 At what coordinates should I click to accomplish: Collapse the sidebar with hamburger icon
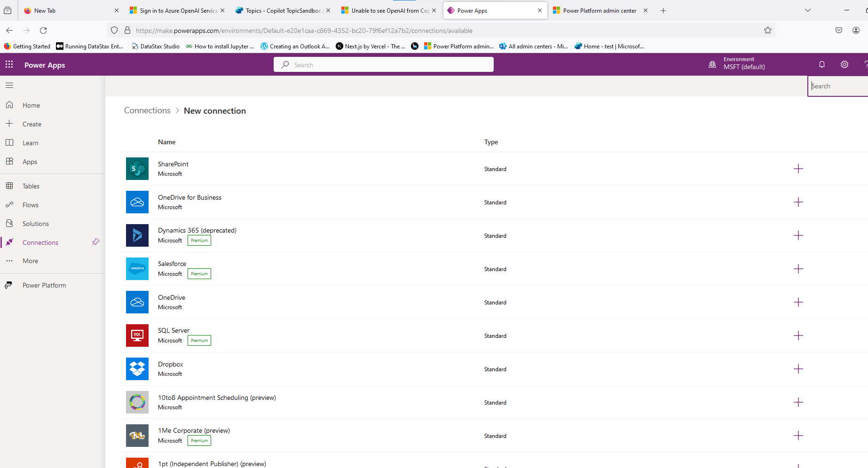point(9,85)
